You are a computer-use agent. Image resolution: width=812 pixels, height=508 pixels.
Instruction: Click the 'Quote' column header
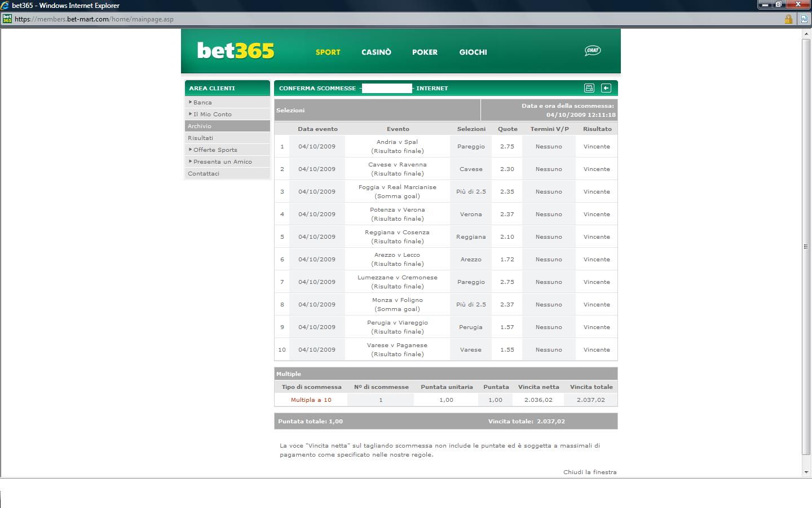pyautogui.click(x=507, y=129)
